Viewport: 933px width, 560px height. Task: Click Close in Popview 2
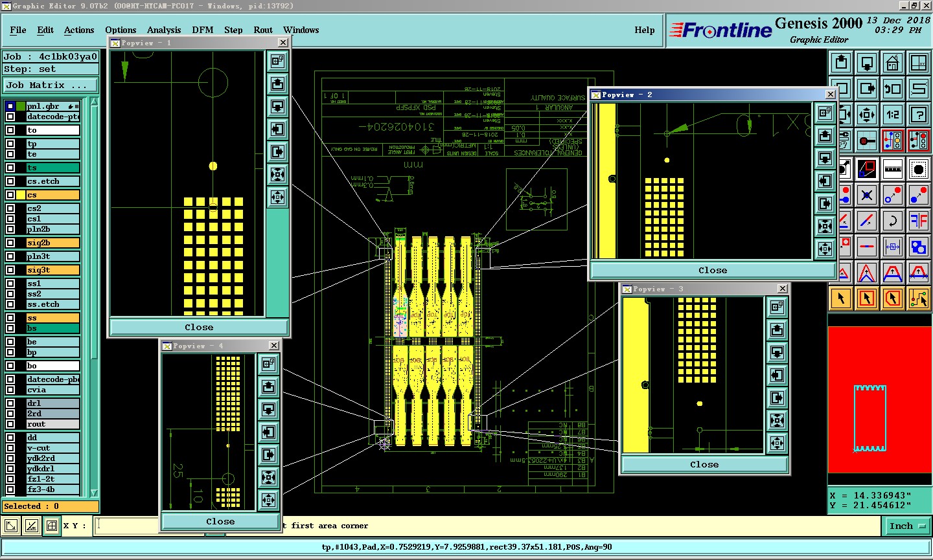[x=713, y=270]
